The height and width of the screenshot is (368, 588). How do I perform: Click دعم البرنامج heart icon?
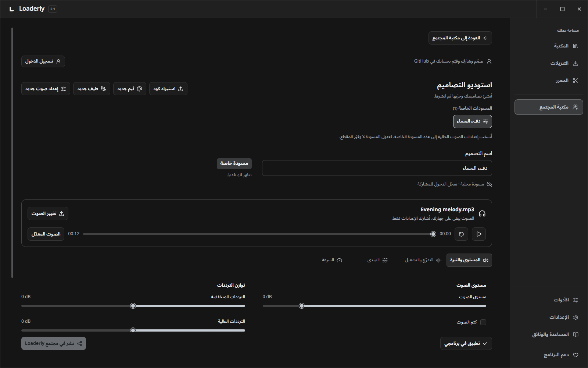click(576, 355)
